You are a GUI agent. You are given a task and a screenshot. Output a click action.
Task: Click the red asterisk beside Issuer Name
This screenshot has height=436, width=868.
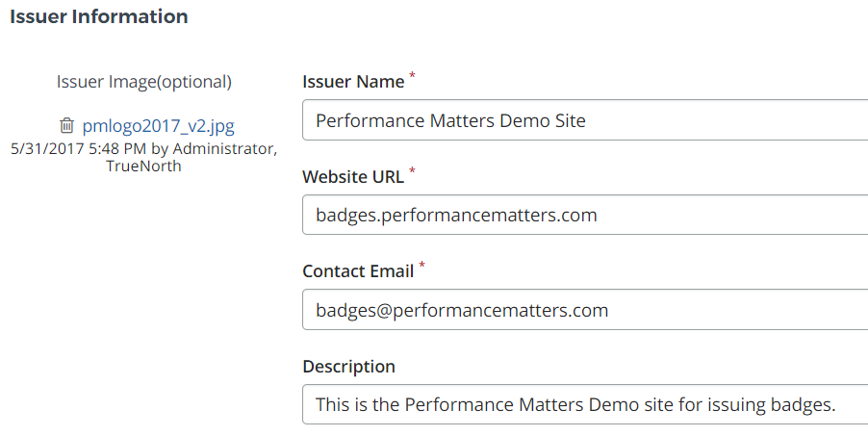coord(413,76)
